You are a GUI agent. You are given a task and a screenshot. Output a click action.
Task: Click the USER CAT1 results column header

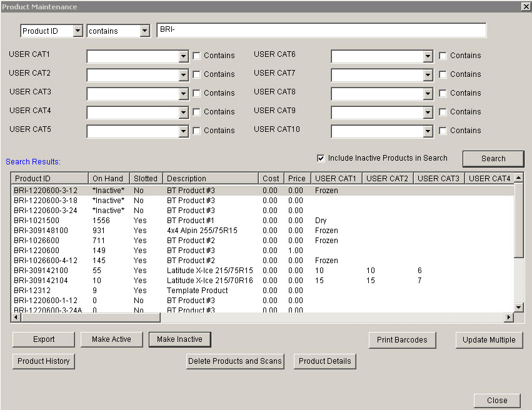coord(336,178)
